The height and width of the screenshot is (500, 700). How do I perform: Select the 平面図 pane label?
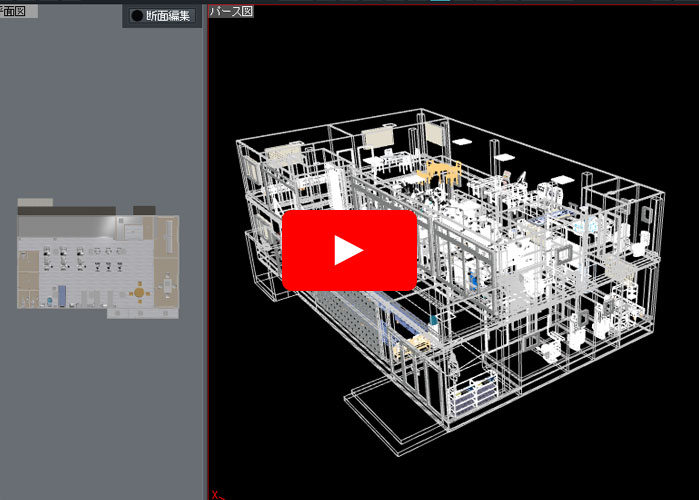tap(18, 11)
